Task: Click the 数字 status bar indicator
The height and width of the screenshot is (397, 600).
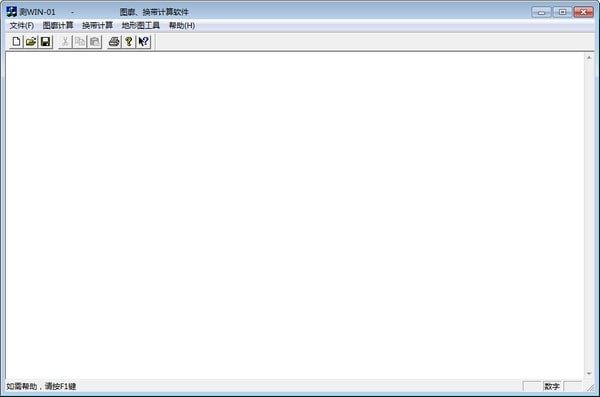Action: tap(552, 386)
